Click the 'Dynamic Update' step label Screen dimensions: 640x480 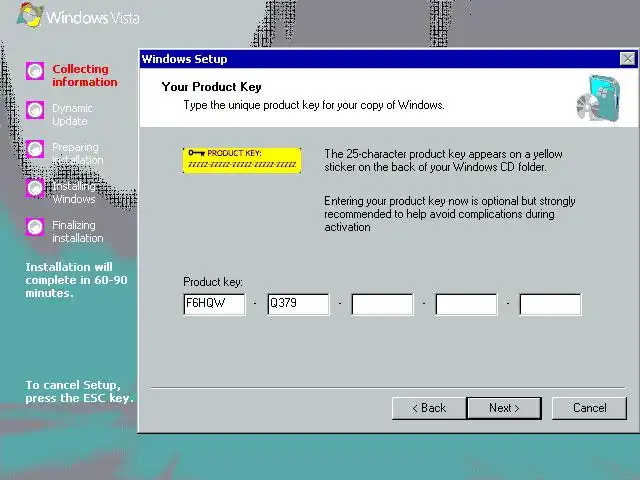pyautogui.click(x=72, y=115)
